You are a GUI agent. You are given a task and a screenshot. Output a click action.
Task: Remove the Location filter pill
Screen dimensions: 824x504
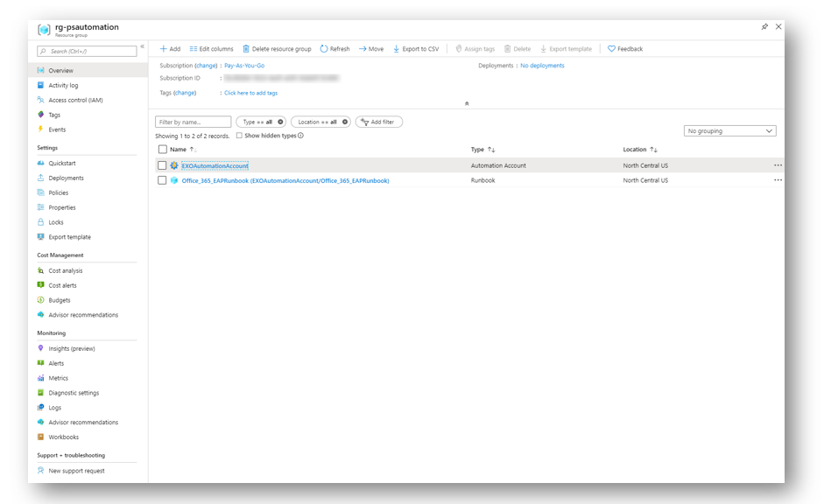click(x=345, y=122)
